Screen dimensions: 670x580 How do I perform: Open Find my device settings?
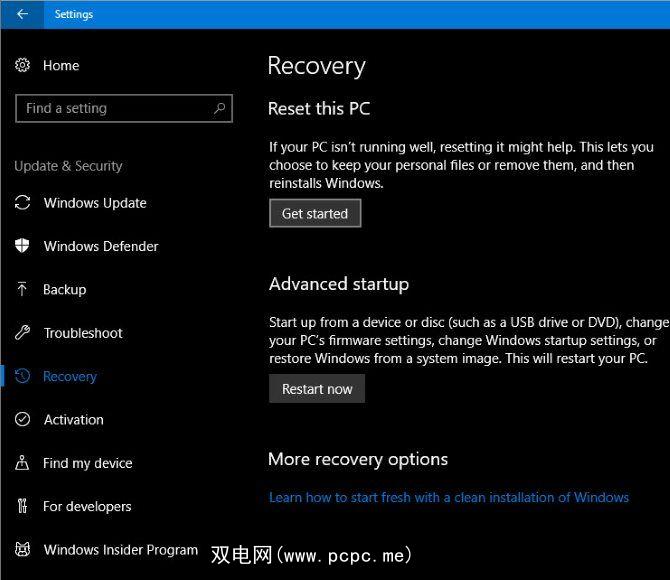pos(88,463)
